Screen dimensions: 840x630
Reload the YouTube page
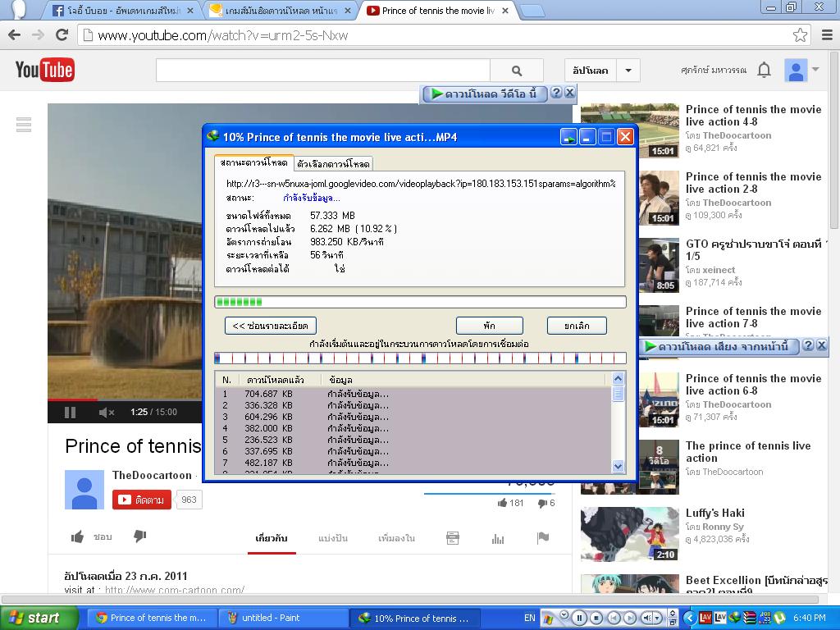click(62, 35)
